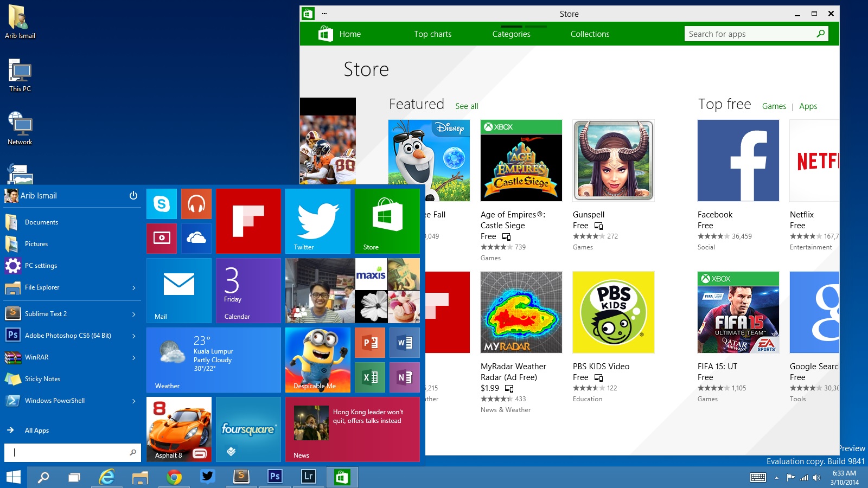Expand the WinRAR jump list arrow

pos(134,358)
